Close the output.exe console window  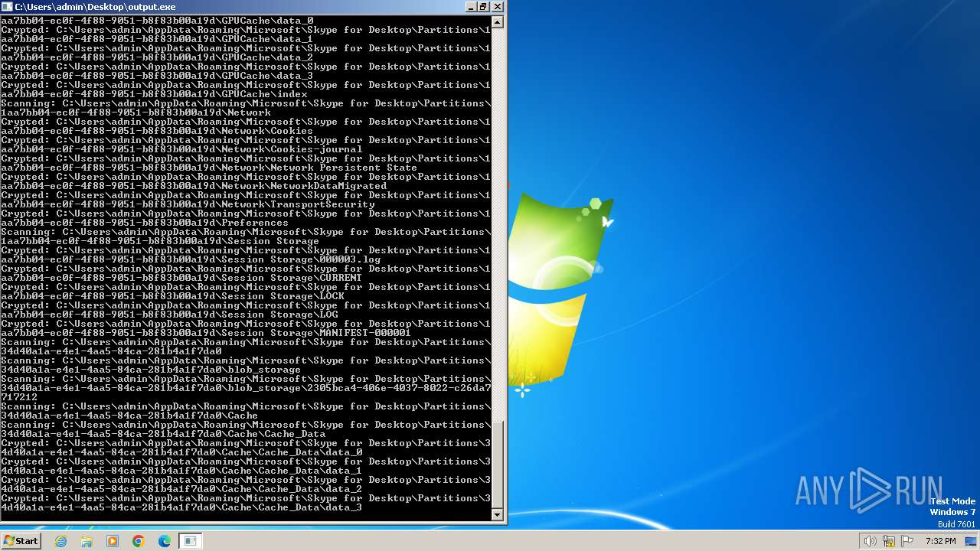pos(497,6)
